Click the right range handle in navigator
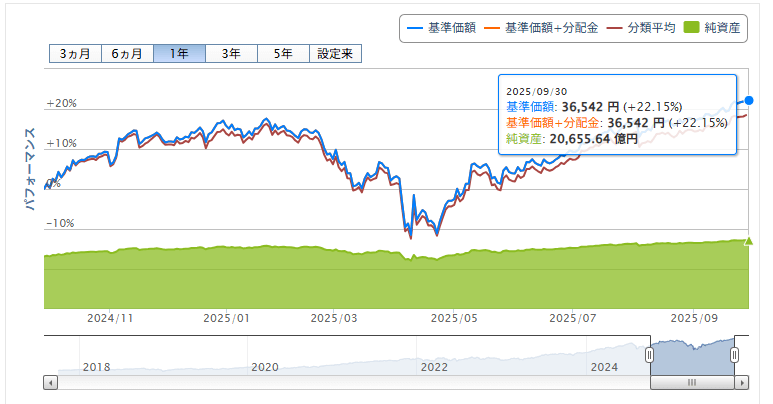 735,354
